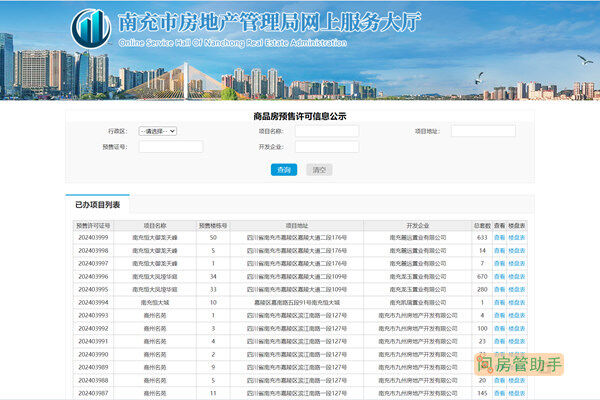The image size is (600, 400).
Task: Select permit number cell 202403999
Action: click(93, 237)
